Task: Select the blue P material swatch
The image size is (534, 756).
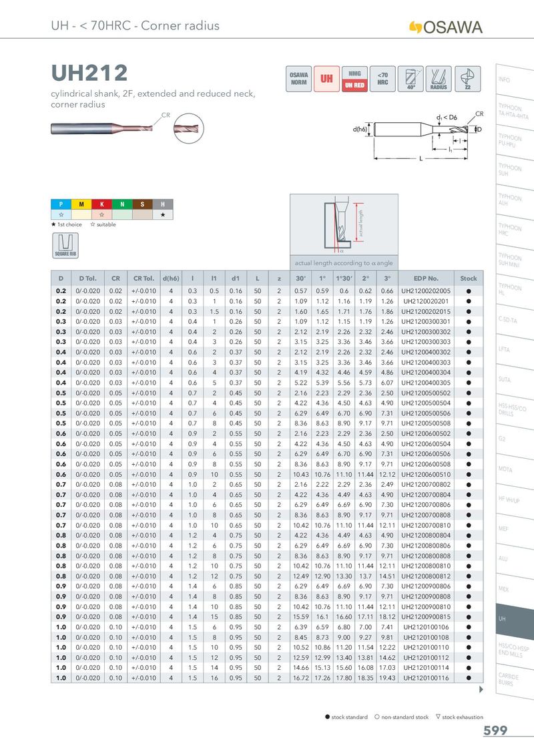Action: click(x=61, y=204)
